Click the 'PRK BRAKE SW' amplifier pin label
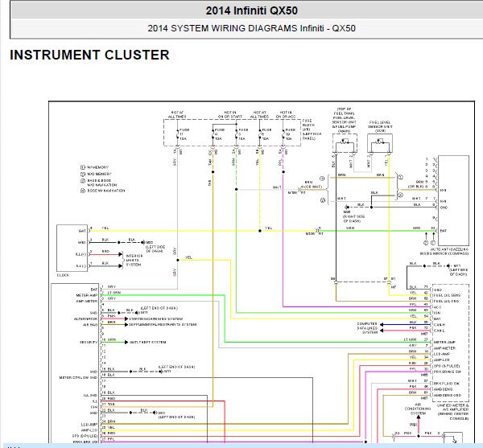This screenshot has height=448, width=483. (447, 372)
